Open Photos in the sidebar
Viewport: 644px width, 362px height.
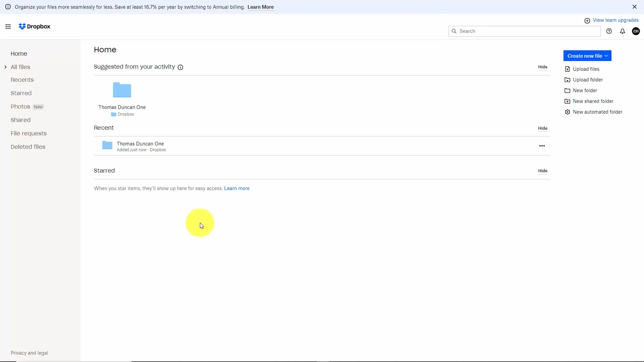[20, 107]
